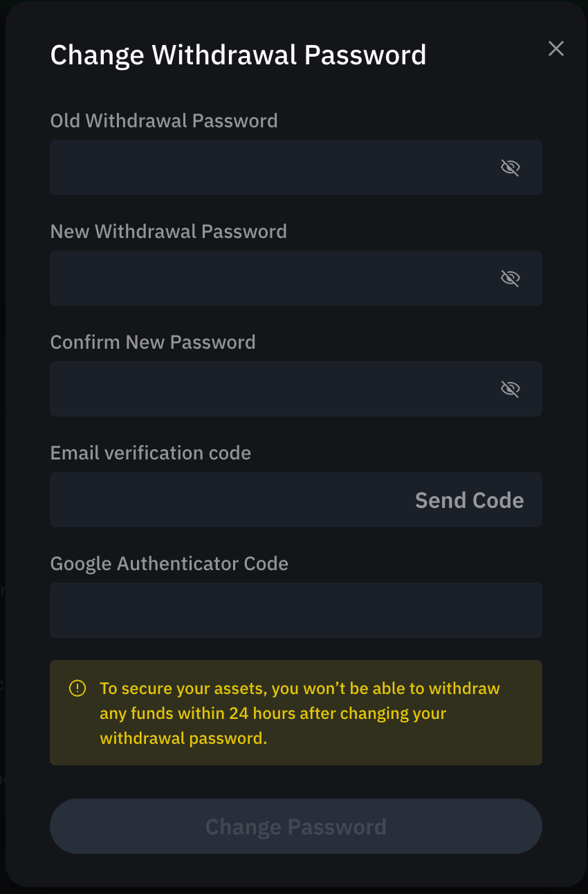Close the Change Withdrawal Password dialog
588x894 pixels.
[556, 48]
